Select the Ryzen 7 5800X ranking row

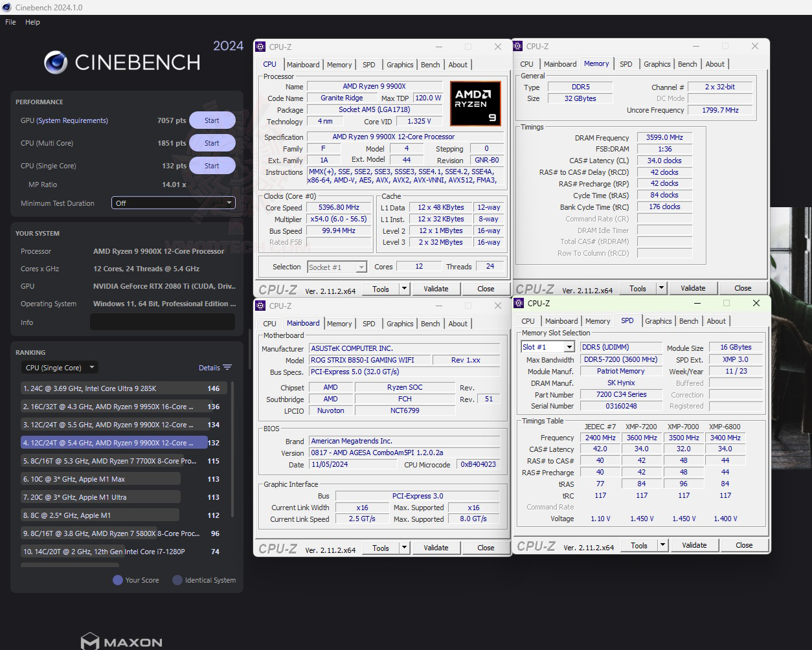[121, 533]
